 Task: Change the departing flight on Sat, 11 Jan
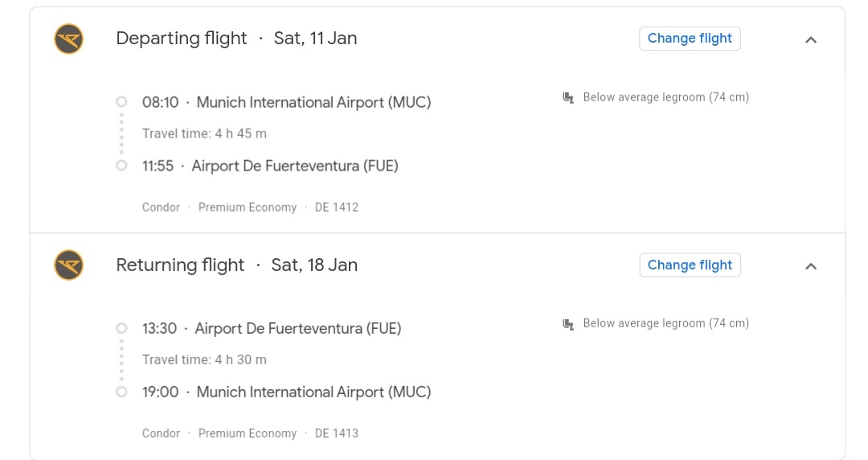(x=690, y=39)
